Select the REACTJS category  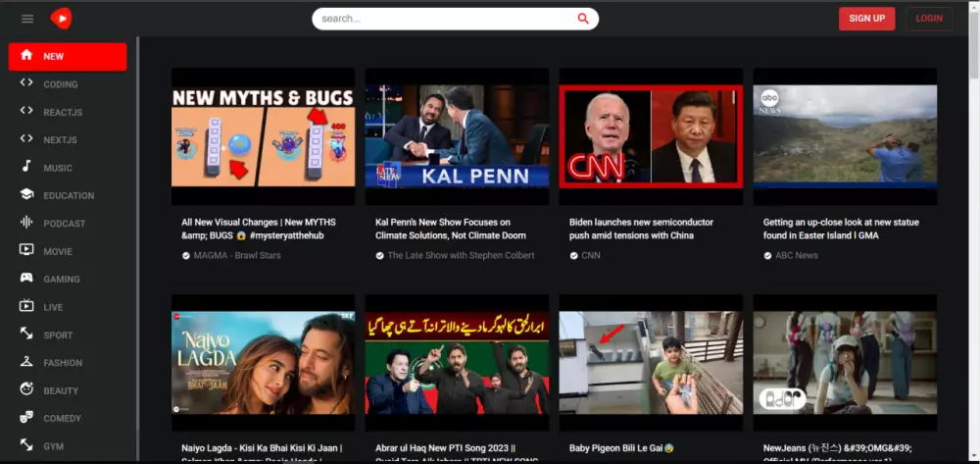pyautogui.click(x=68, y=113)
